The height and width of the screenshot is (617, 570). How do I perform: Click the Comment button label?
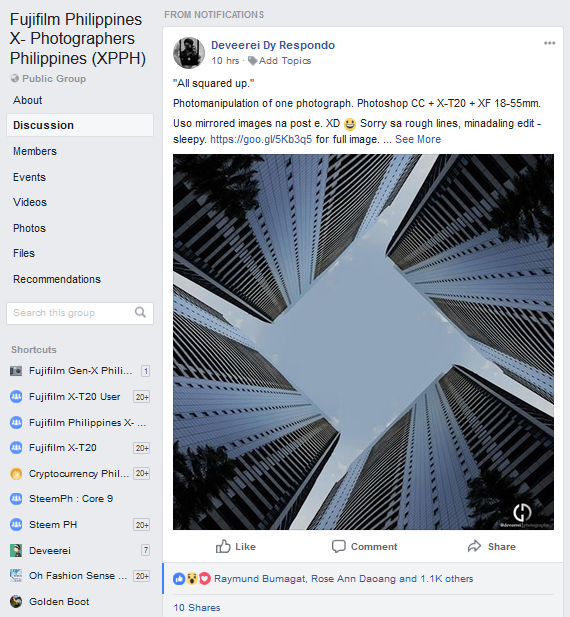click(x=374, y=547)
